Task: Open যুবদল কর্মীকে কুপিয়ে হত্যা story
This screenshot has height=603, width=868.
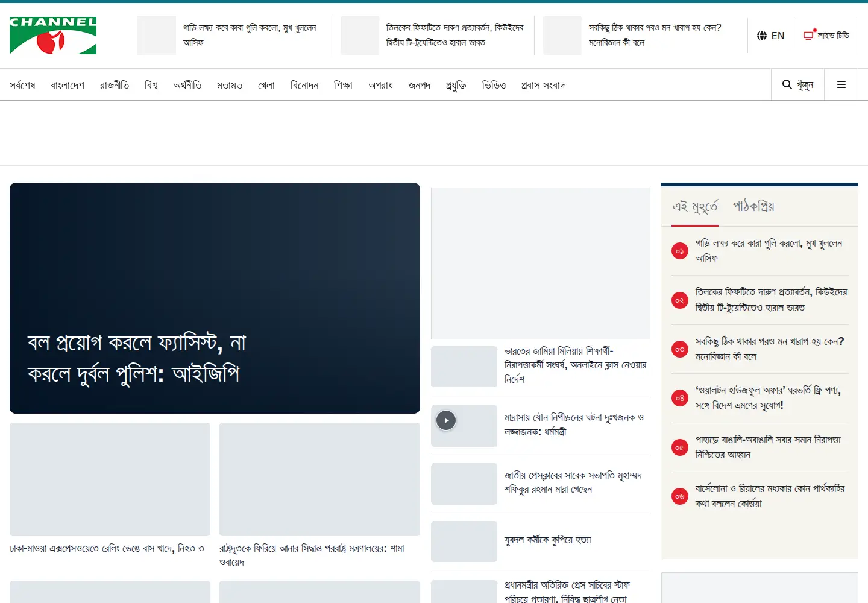Action: (x=548, y=540)
